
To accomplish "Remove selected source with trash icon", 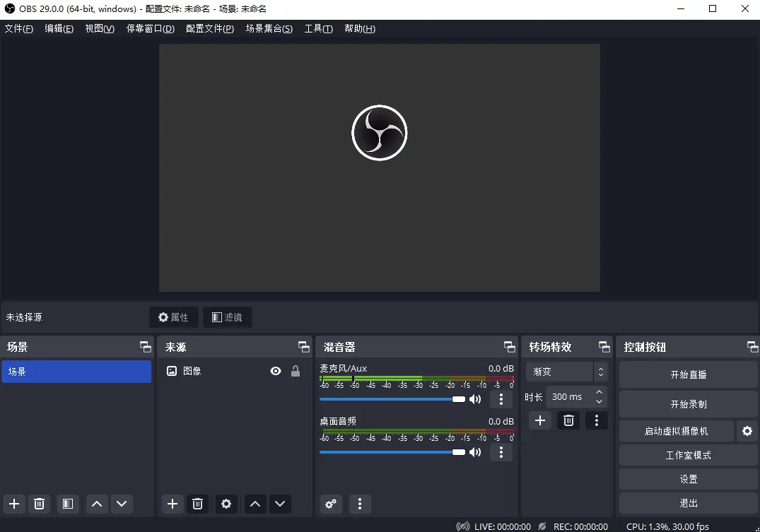I will tap(197, 504).
